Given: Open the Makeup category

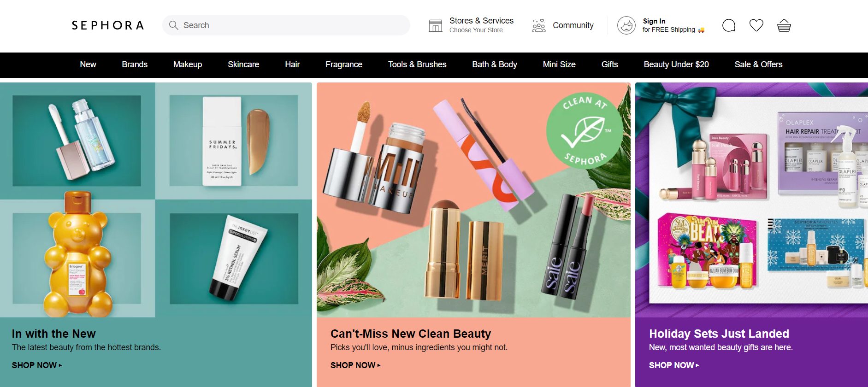Looking at the screenshot, I should coord(188,64).
